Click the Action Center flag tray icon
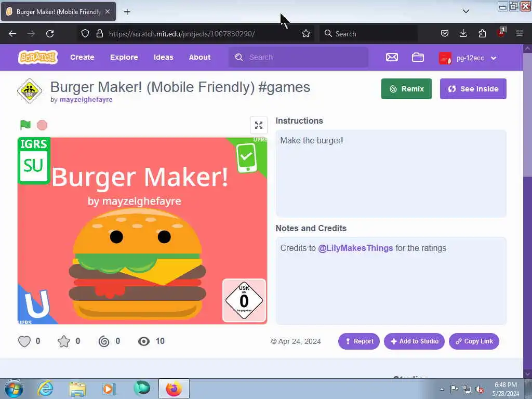 (x=454, y=389)
